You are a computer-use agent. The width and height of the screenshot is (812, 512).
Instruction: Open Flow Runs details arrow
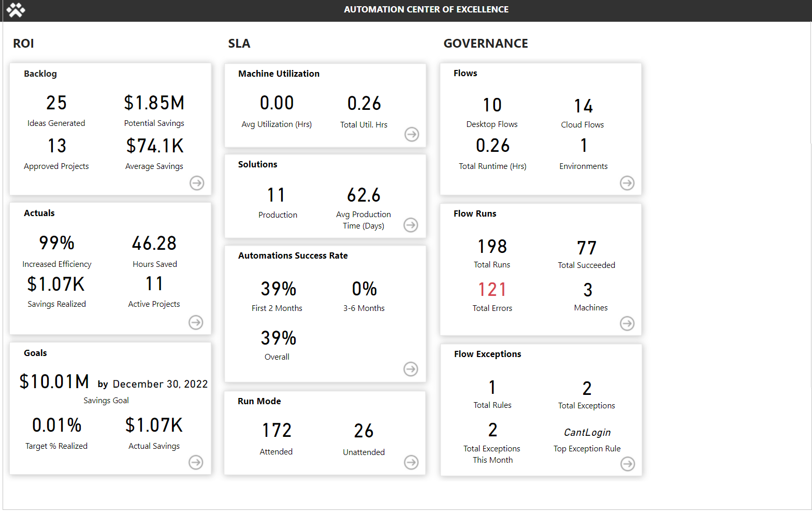coord(627,323)
